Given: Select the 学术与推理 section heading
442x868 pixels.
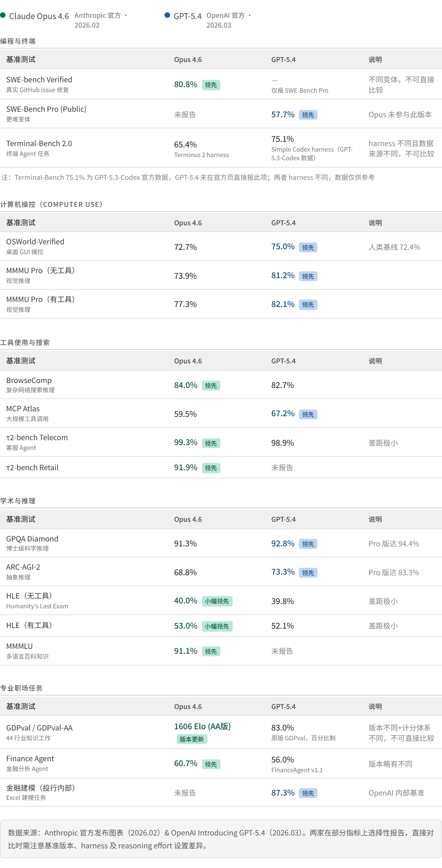Looking at the screenshot, I should click(18, 501).
